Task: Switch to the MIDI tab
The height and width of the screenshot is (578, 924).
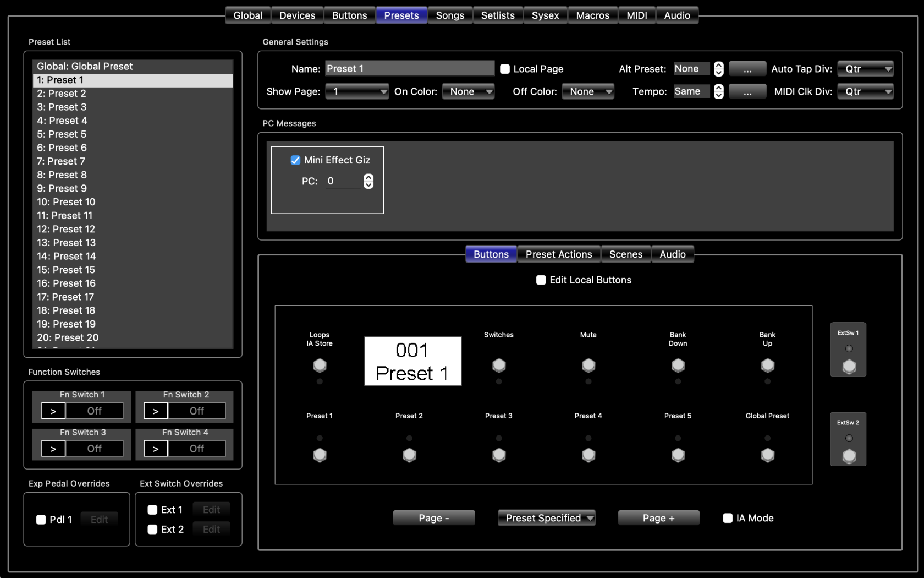Action: click(636, 15)
